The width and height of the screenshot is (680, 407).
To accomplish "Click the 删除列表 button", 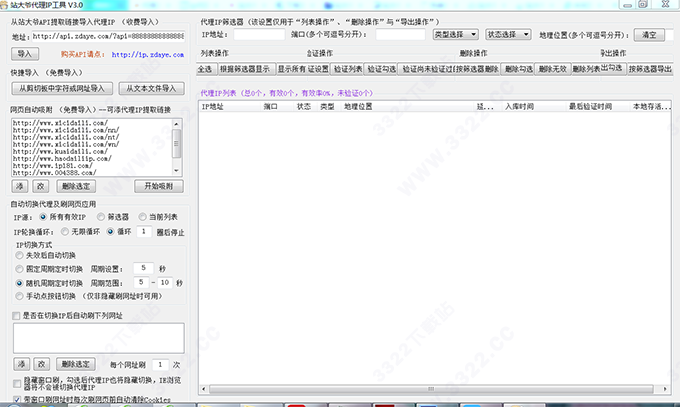I will 586,69.
